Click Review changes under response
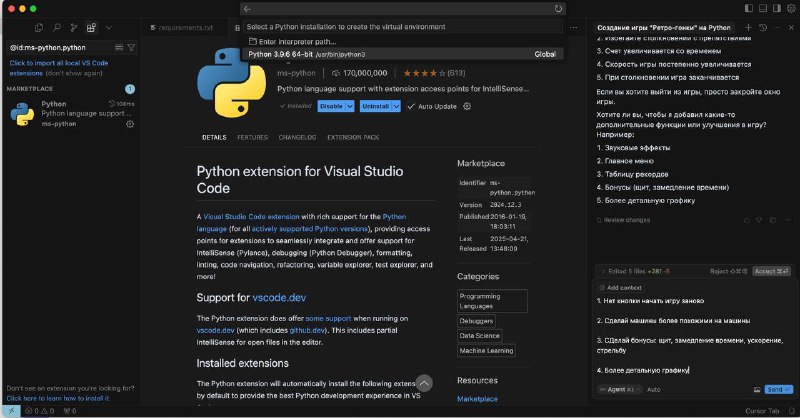Viewport: 800px width, 418px height. point(623,220)
